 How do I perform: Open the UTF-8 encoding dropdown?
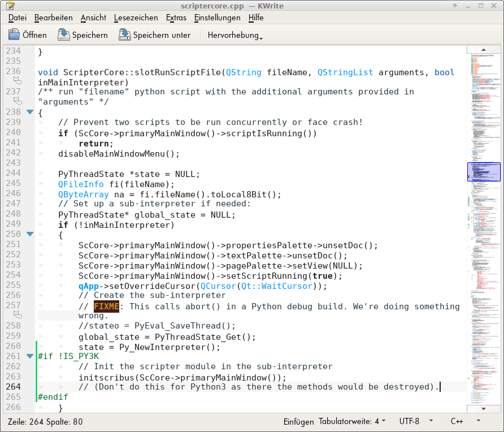[416, 421]
